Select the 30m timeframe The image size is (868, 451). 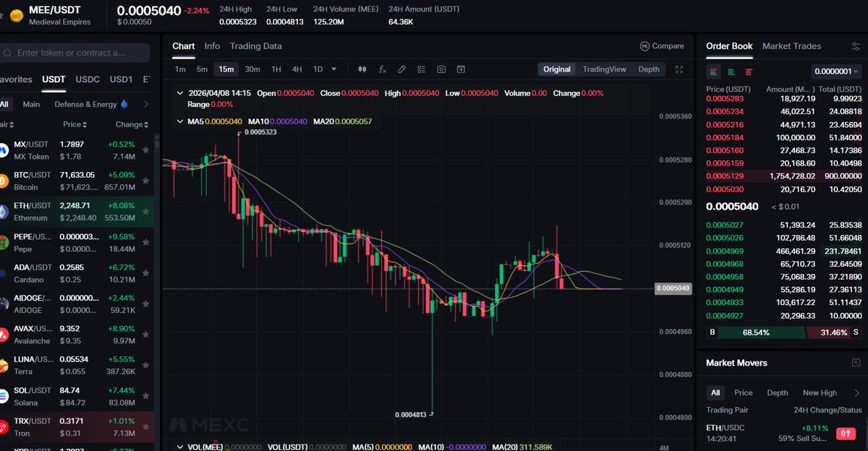click(x=252, y=69)
